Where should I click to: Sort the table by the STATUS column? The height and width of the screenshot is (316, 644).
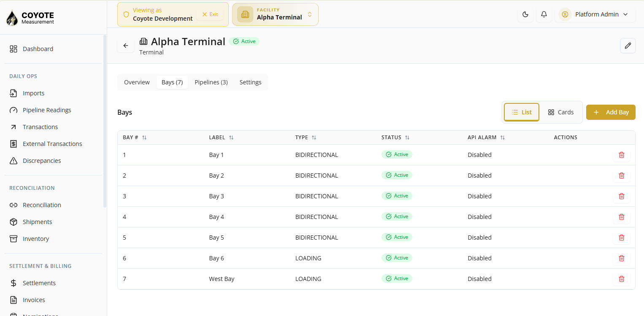coord(395,138)
